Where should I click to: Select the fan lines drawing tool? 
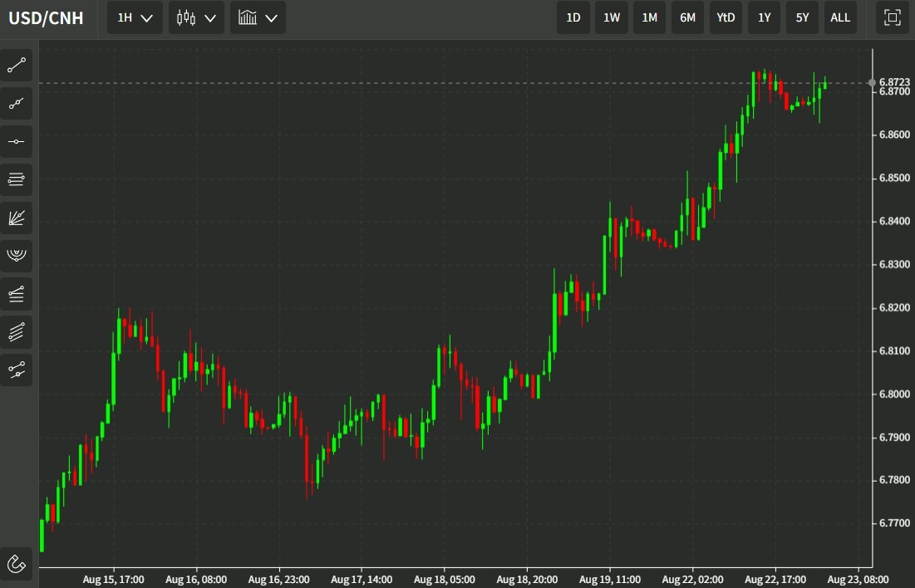(x=17, y=218)
